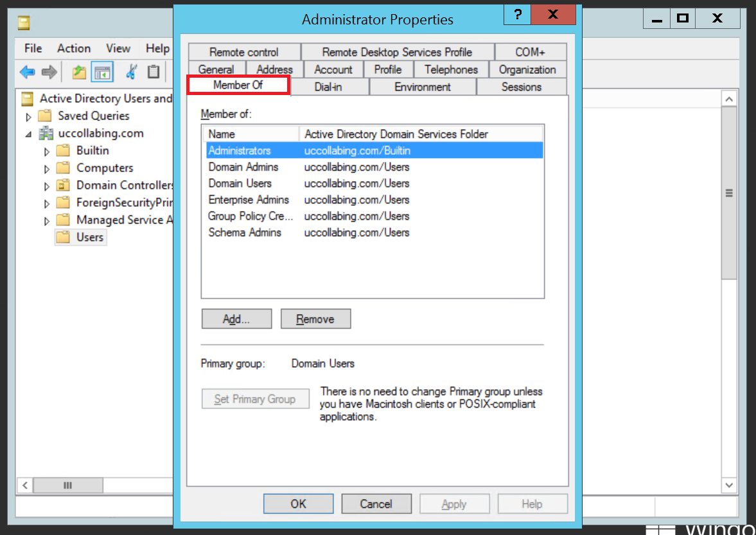This screenshot has height=535, width=756.
Task: Expand the ForeignSecurityPrincipals node
Action: (x=47, y=204)
